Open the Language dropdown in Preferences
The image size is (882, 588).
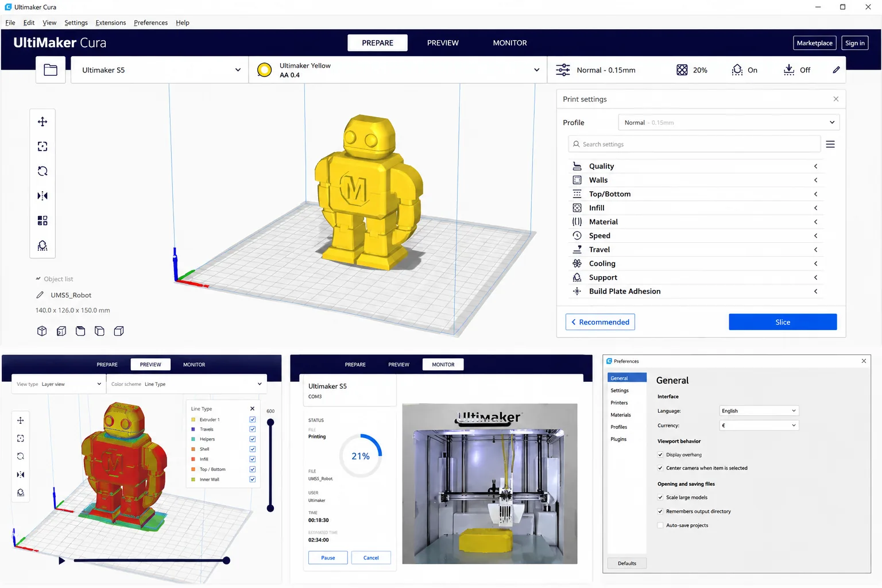click(759, 411)
